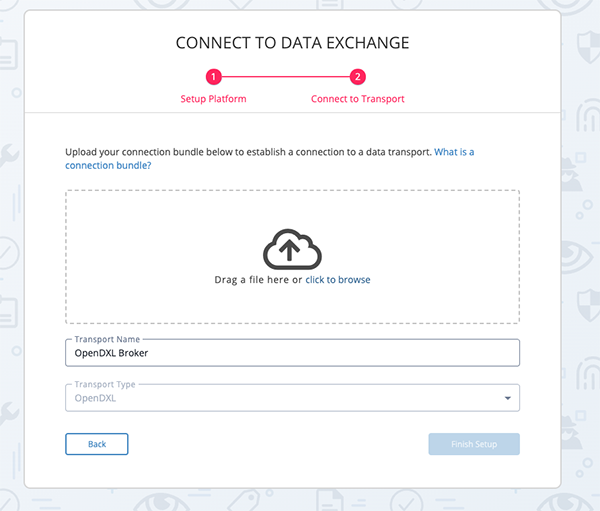Screen dimensions: 600x511
Task: Click the Connect to Data Exchange heading
Action: (292, 43)
